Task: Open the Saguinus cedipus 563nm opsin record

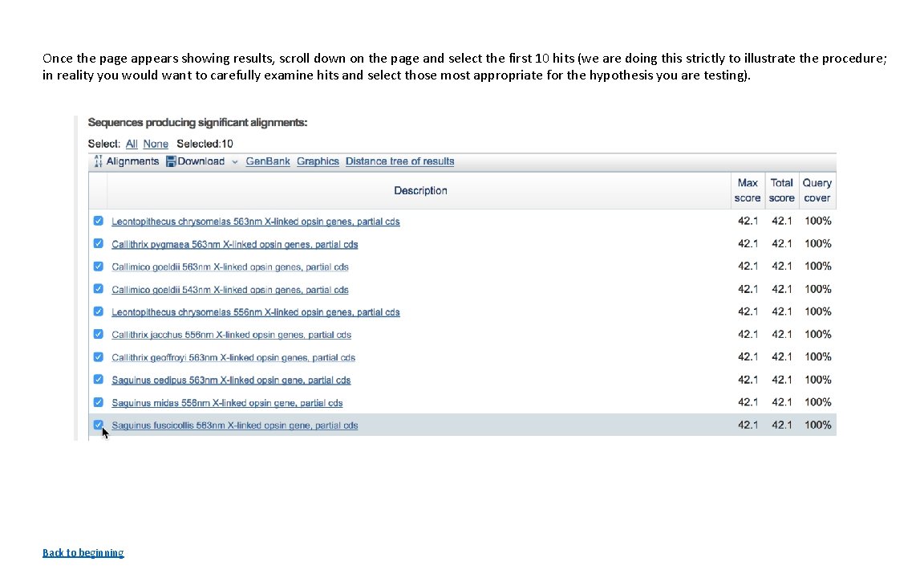Action: [x=231, y=379]
